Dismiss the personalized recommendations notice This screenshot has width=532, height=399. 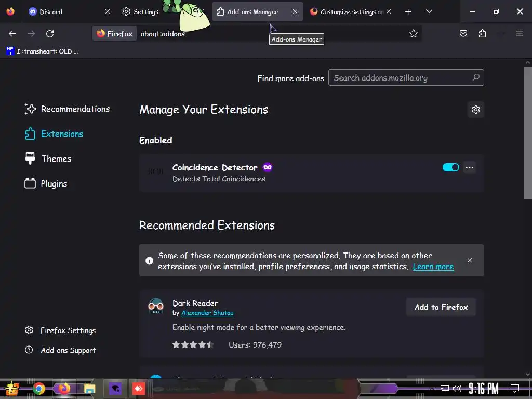click(469, 260)
